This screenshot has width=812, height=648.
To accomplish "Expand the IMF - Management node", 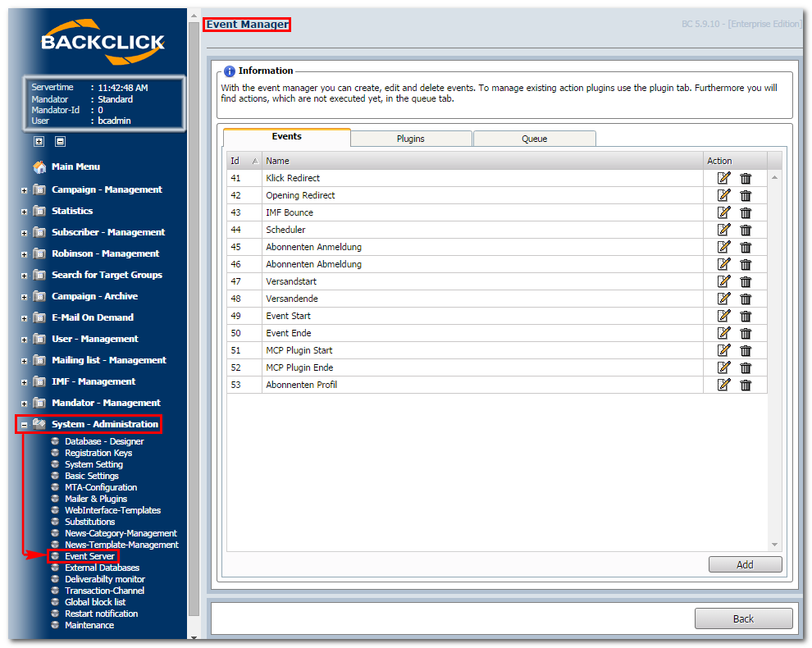I will coord(24,382).
